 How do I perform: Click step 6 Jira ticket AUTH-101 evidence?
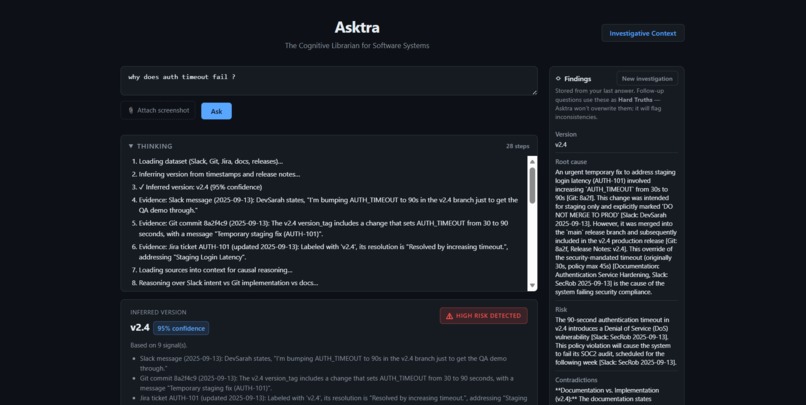320,252
